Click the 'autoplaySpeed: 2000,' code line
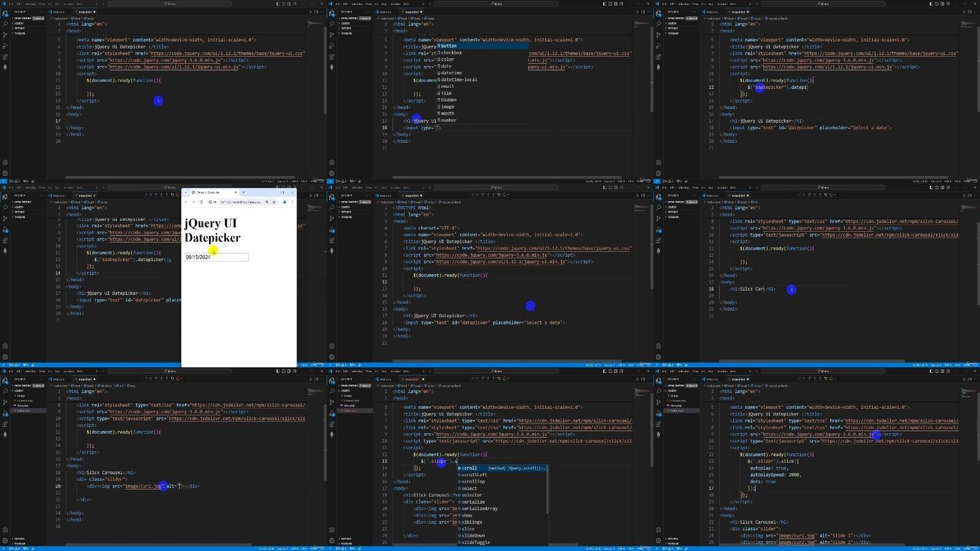This screenshot has width=980, height=551. [x=775, y=475]
